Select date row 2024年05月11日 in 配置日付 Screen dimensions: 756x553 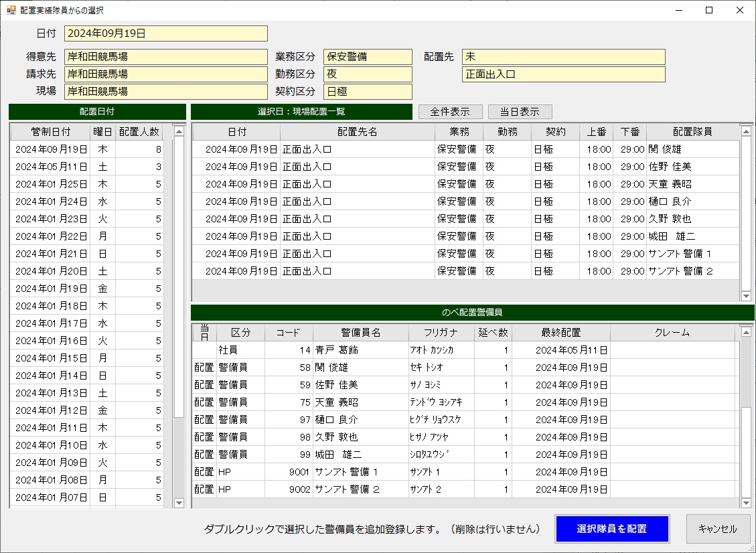(x=87, y=167)
